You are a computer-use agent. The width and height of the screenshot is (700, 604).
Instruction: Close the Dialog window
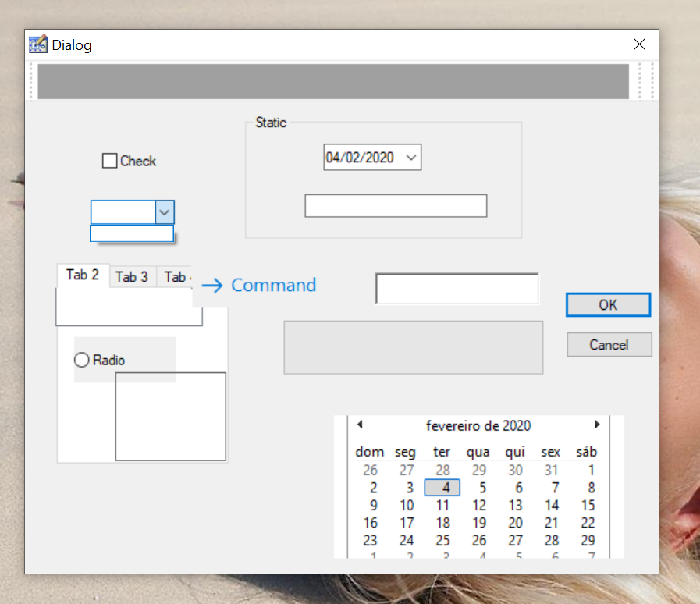[x=639, y=44]
